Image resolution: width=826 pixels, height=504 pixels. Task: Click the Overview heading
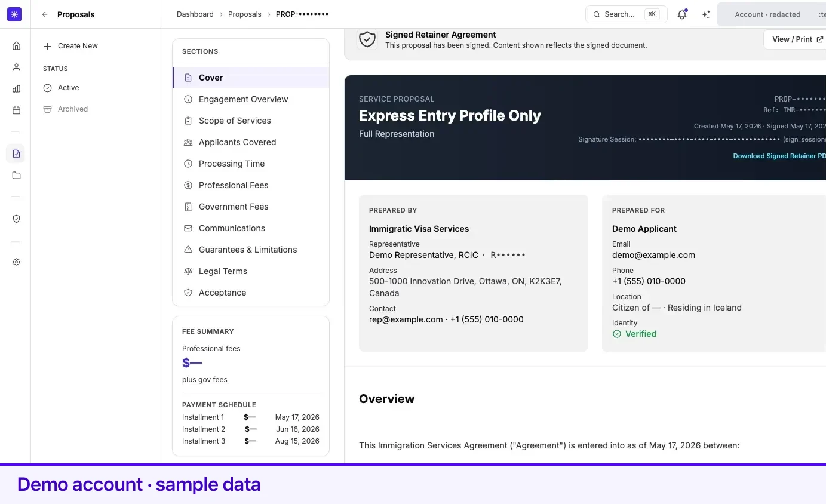pos(386,399)
